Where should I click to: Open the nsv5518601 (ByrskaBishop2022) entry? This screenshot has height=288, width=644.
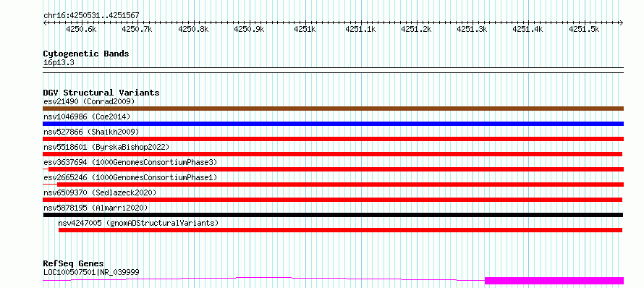click(x=106, y=147)
